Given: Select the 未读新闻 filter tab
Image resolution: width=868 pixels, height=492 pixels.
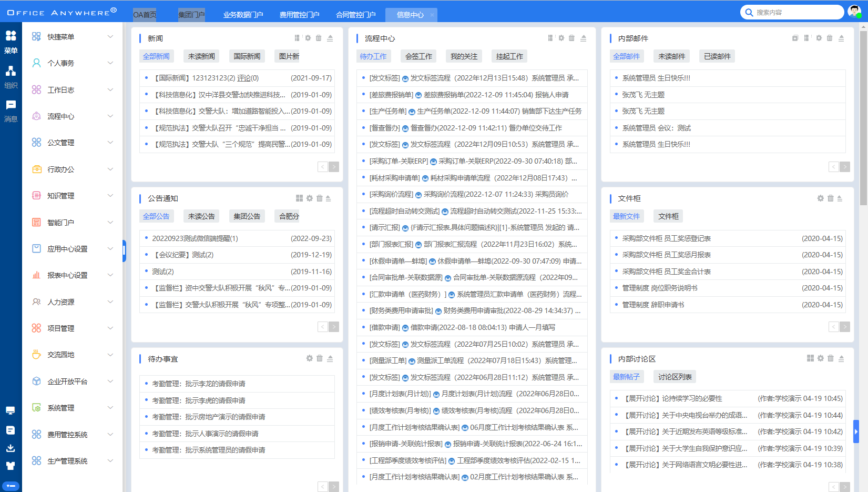Looking at the screenshot, I should 201,56.
